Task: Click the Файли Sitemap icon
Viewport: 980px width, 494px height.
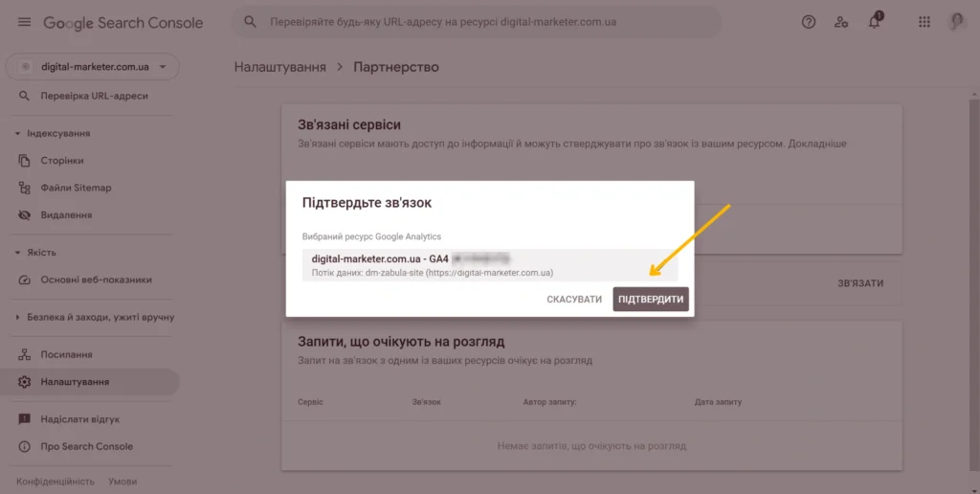Action: (24, 188)
